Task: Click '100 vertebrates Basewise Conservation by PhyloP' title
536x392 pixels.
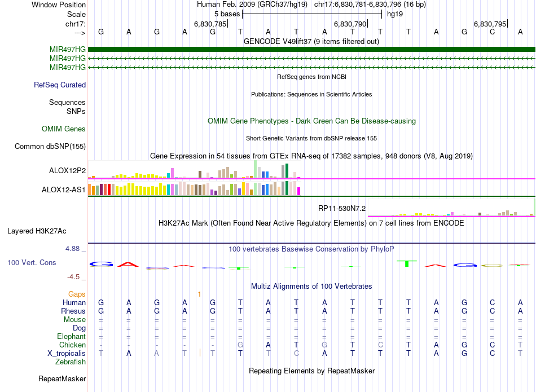Action: click(311, 249)
